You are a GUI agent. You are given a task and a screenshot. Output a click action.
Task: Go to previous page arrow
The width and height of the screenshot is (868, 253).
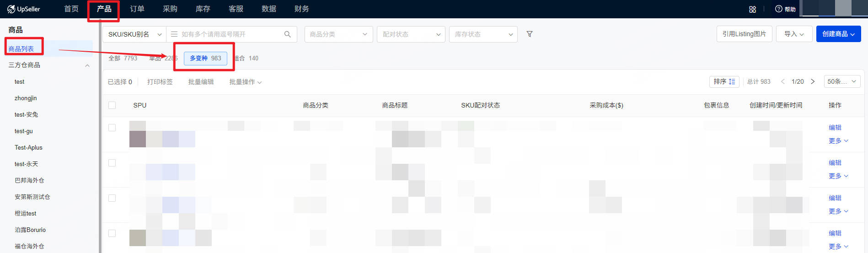coord(782,81)
